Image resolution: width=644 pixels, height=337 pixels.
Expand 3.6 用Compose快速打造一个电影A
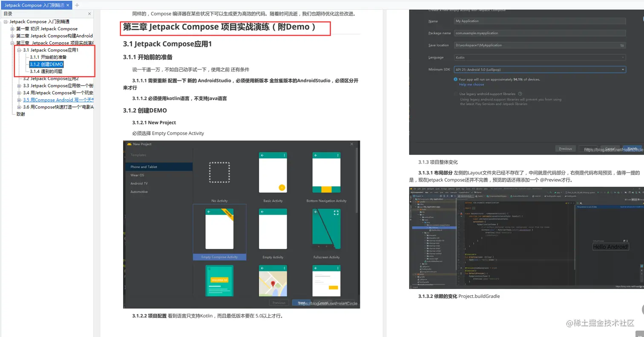19,107
